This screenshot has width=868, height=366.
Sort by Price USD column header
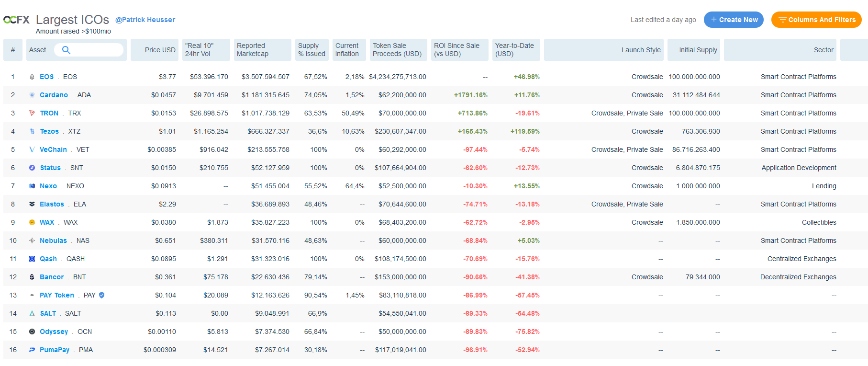(x=160, y=50)
